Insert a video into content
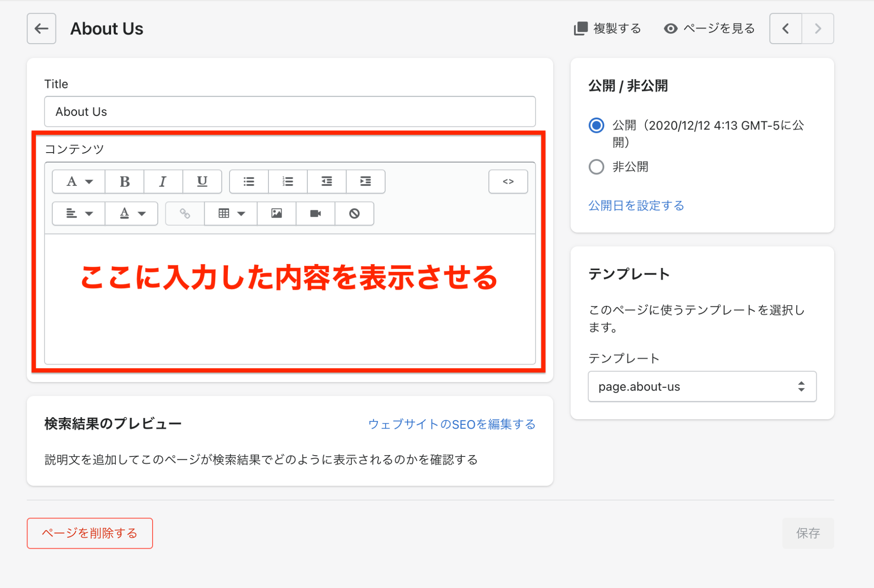 tap(315, 213)
